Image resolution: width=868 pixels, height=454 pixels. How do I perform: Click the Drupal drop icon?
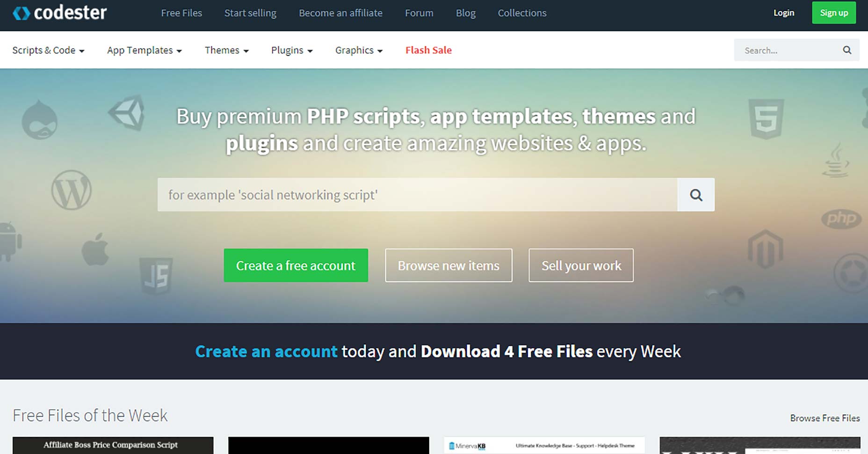pyautogui.click(x=40, y=120)
